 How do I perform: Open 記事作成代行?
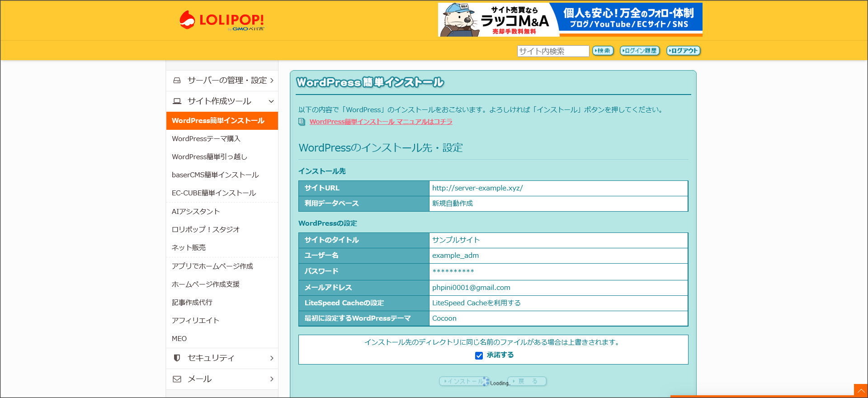click(192, 303)
